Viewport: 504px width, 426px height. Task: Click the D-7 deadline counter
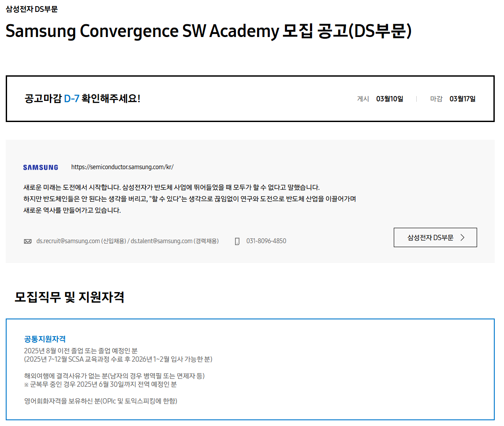71,99
